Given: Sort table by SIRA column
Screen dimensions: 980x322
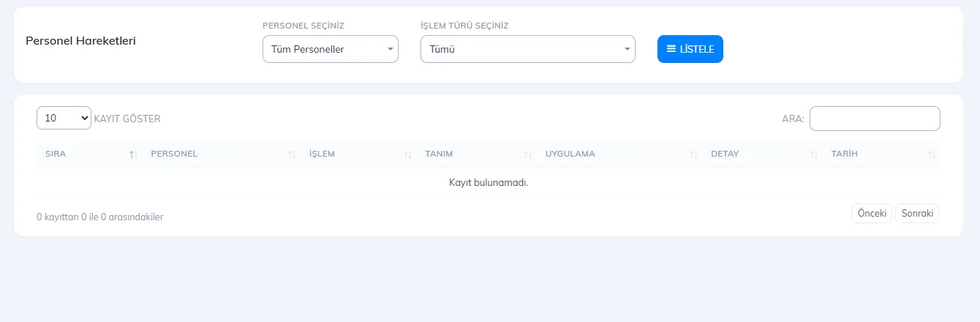Looking at the screenshot, I should pos(89,154).
